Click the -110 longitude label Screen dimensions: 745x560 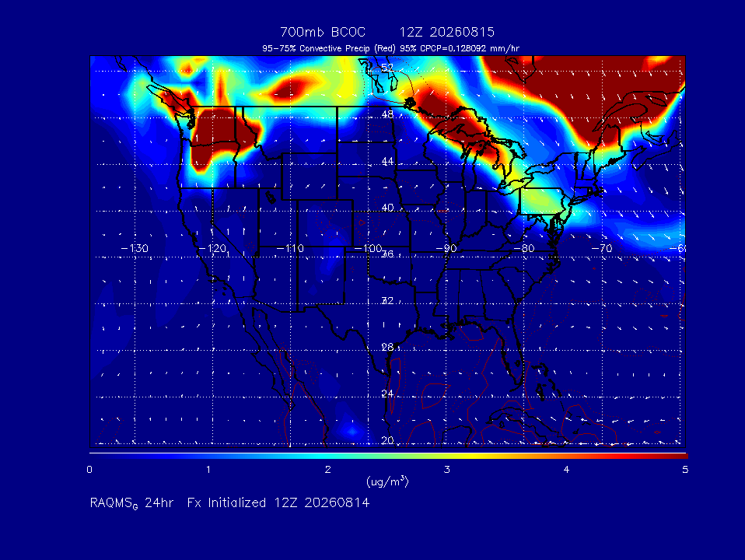[x=290, y=249]
